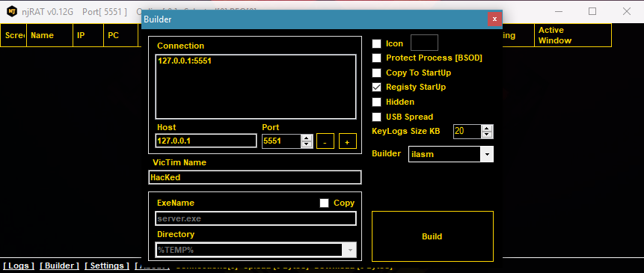Click the Scre column header
The width and height of the screenshot is (644, 273).
pos(13,35)
